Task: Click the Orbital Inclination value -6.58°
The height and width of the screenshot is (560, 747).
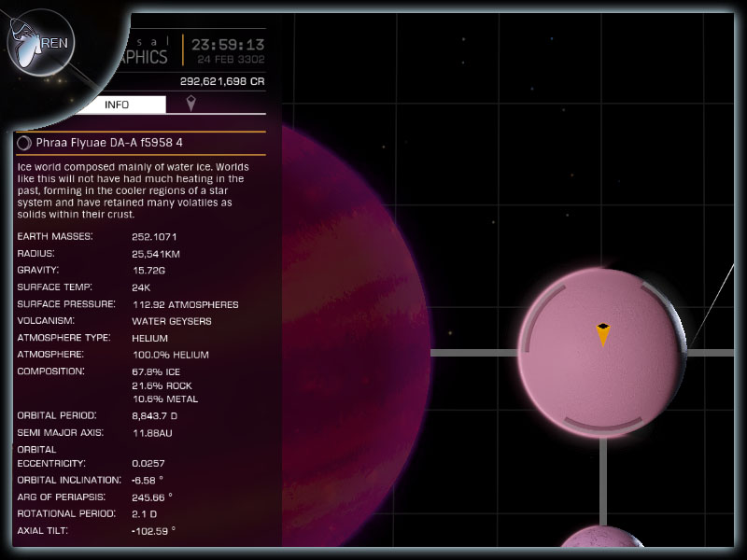Action: pos(148,480)
